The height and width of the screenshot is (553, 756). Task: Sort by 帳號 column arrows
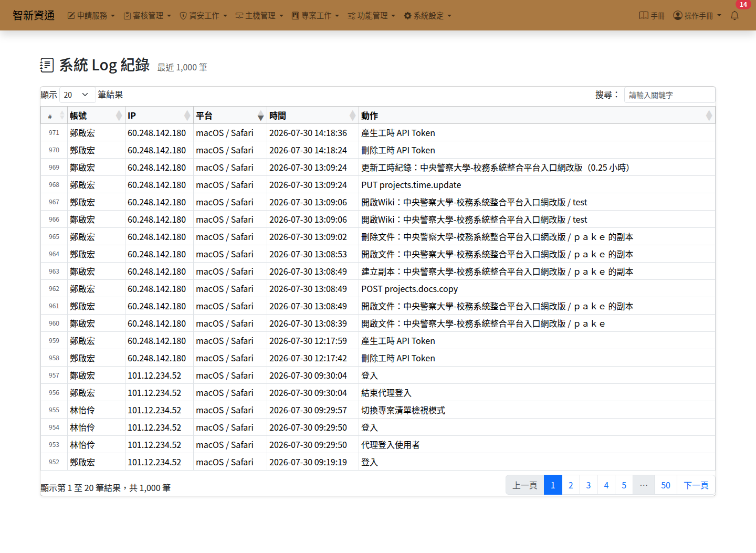click(x=119, y=116)
